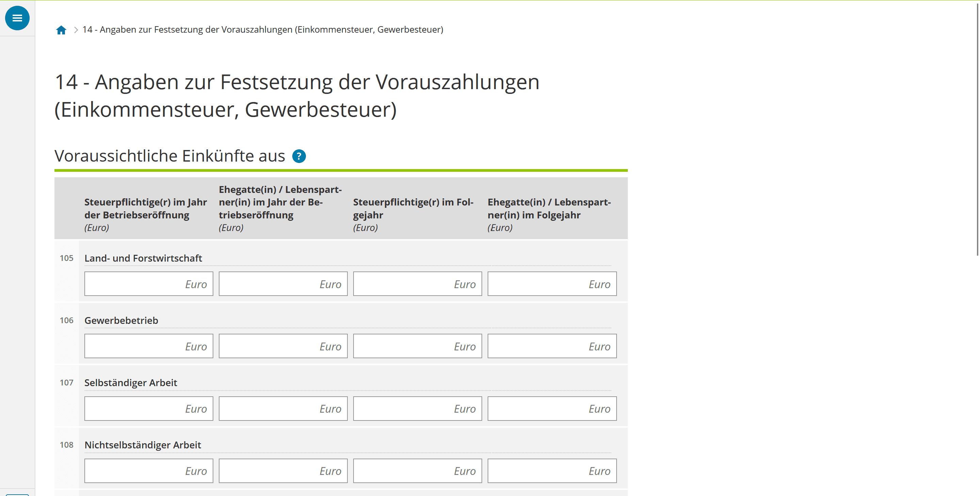Click Folgejahr field in Selbständiger Arbeit row
The image size is (980, 496).
tap(417, 409)
